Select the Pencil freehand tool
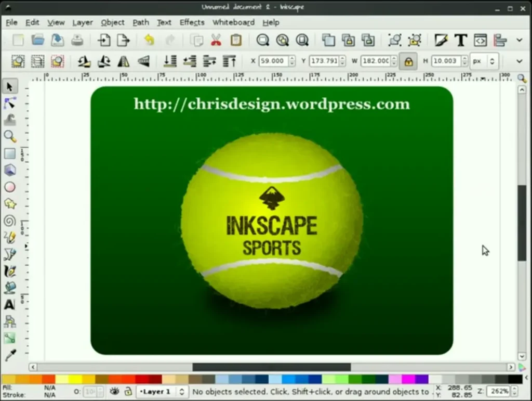 click(x=9, y=237)
